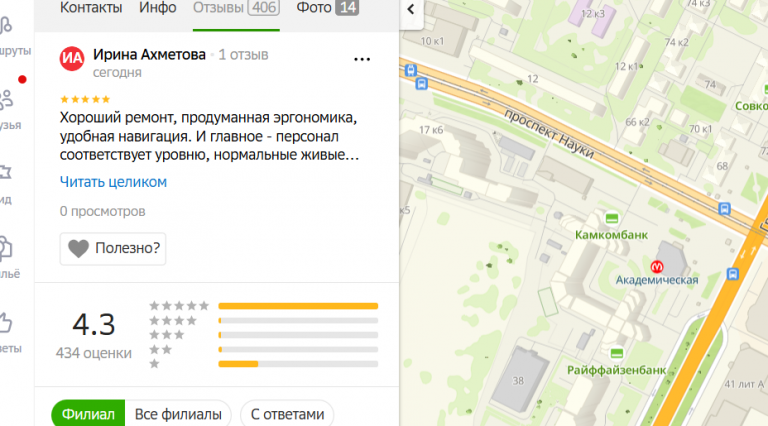The height and width of the screenshot is (426, 768).
Task: Click building 41 лит А on the map
Action: (x=744, y=384)
